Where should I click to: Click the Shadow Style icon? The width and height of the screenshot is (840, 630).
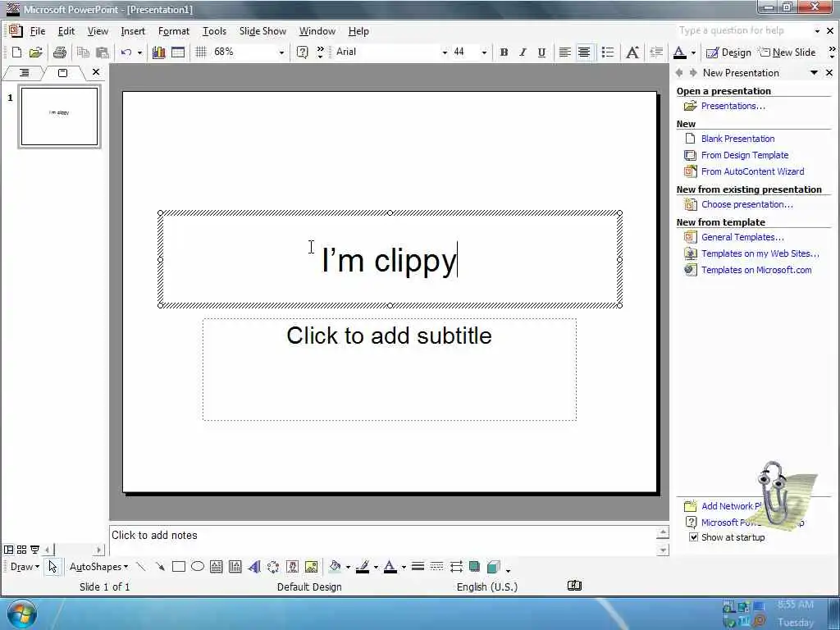pos(474,567)
